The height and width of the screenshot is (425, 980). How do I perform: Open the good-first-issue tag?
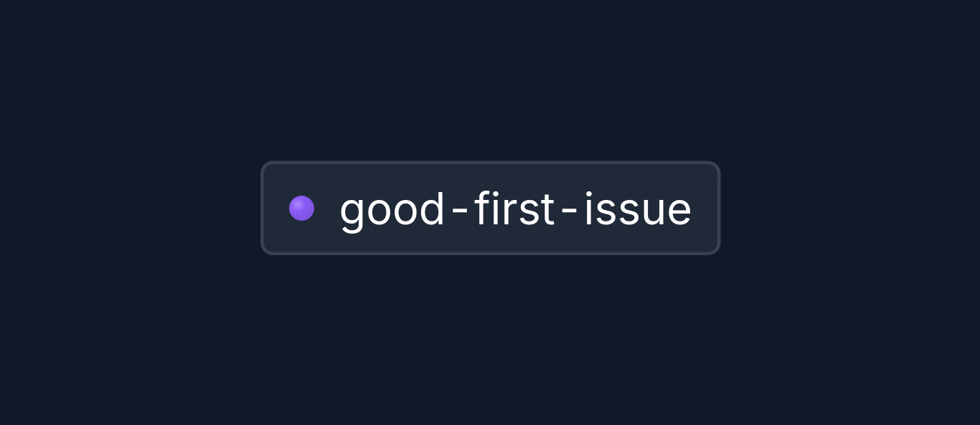point(490,208)
